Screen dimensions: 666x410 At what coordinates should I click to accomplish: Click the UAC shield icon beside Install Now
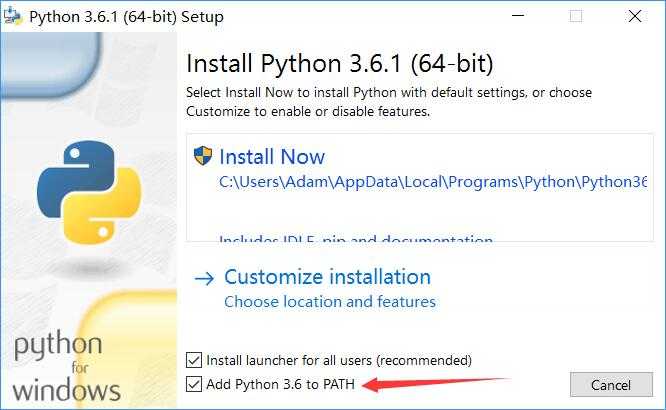tap(203, 156)
